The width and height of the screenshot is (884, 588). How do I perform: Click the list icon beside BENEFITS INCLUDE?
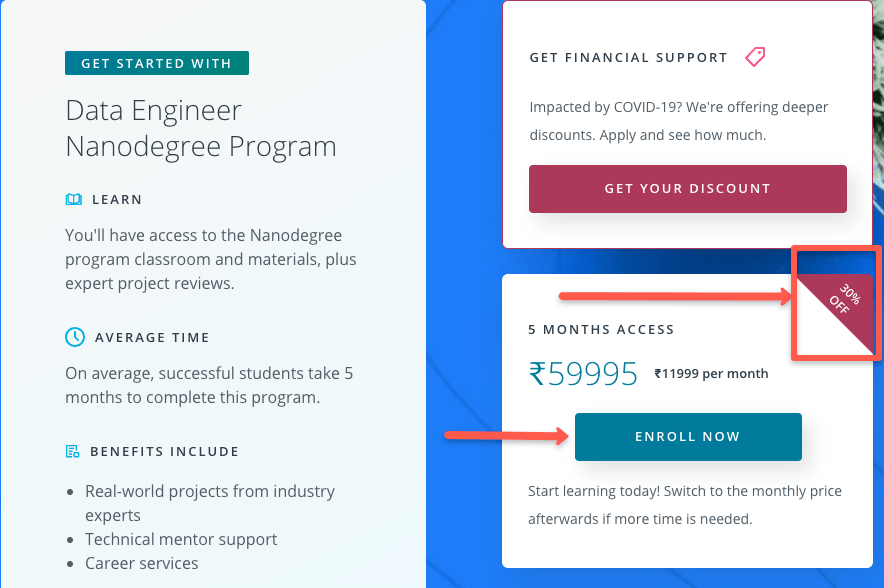pyautogui.click(x=73, y=451)
